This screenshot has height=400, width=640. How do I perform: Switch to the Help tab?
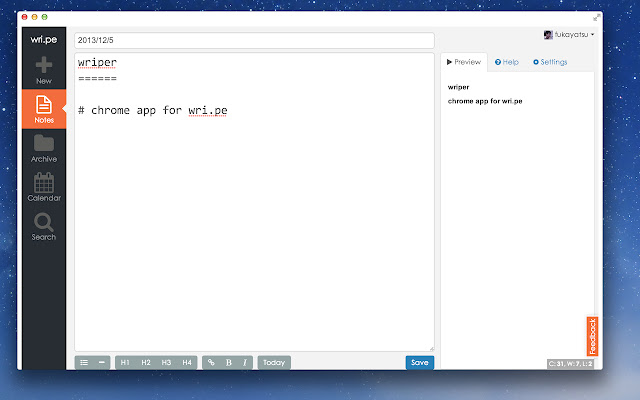507,62
